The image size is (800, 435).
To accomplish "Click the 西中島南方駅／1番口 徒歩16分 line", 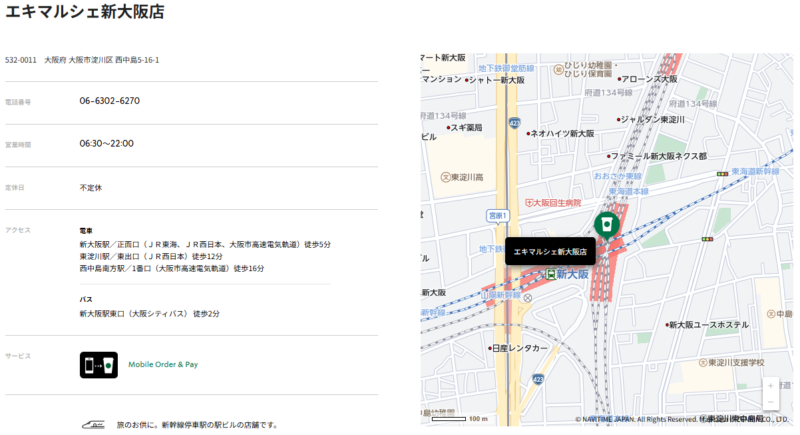I will (x=172, y=268).
